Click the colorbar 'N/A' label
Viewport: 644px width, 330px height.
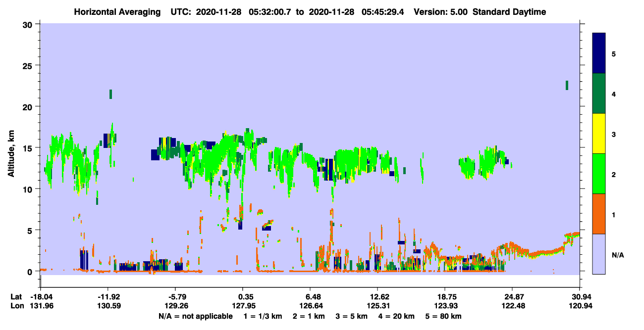[617, 255]
